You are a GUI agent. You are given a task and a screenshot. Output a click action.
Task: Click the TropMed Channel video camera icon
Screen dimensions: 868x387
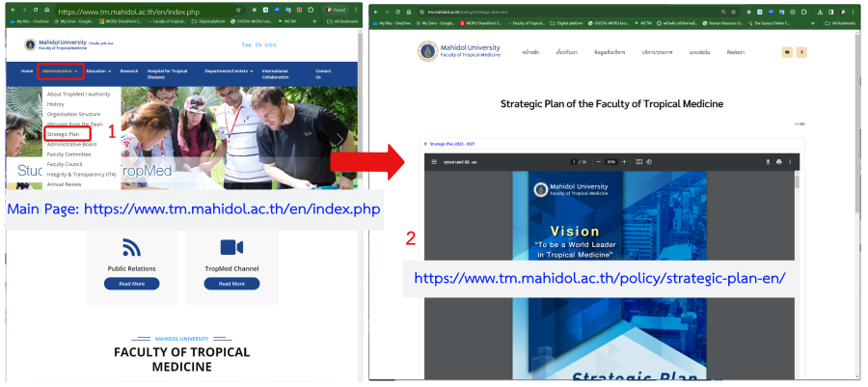click(231, 247)
